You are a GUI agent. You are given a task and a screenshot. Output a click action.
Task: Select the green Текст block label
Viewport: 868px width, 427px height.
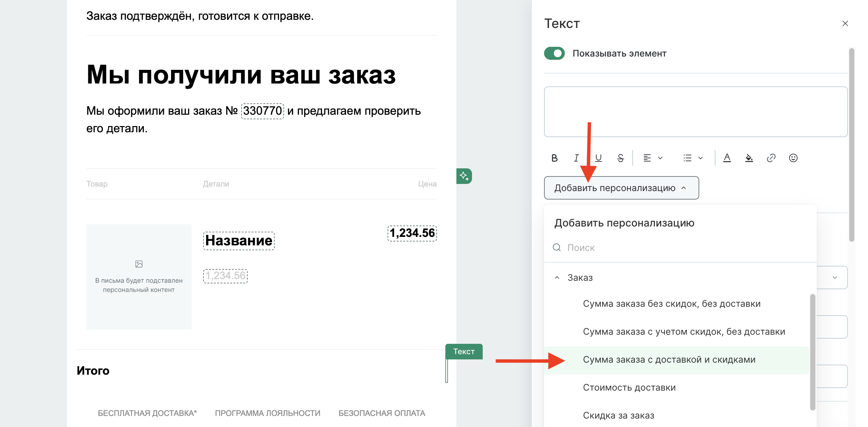coord(464,352)
